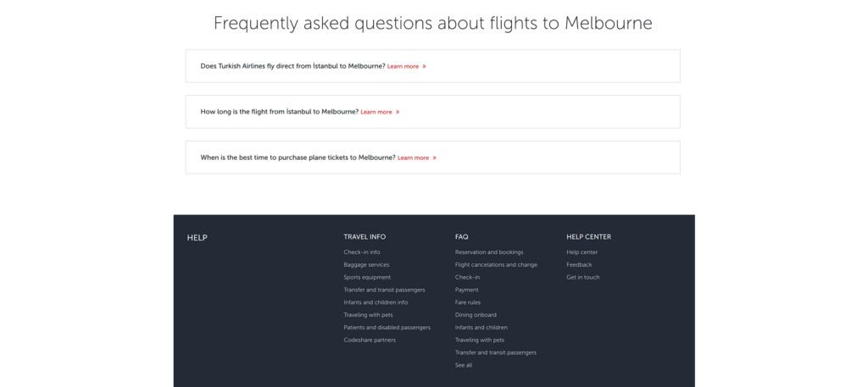Click See all under FAQ

point(464,366)
